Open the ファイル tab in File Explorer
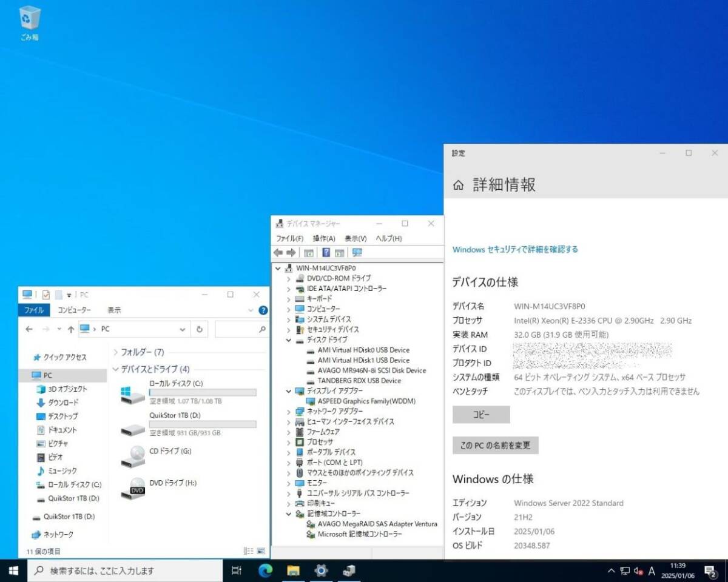Viewport: 728px width, 582px height. pos(34,310)
